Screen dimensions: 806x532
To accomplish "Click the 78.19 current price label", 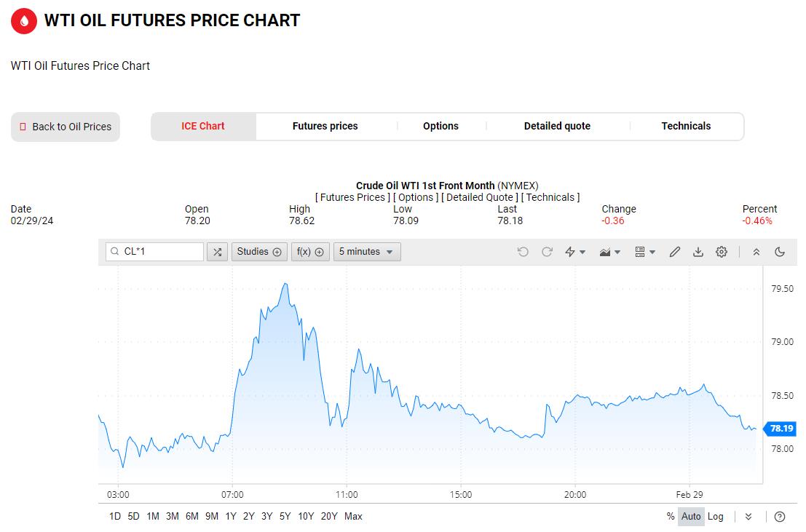I will 781,429.
